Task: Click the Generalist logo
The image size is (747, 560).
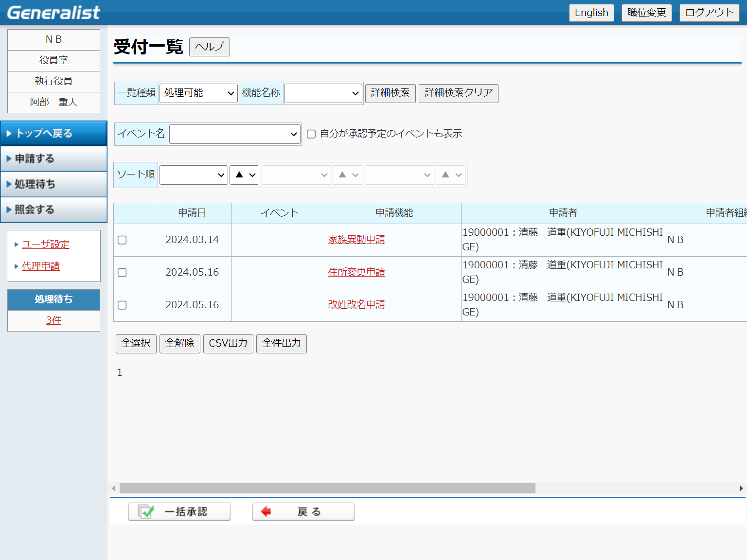Action: pyautogui.click(x=53, y=13)
